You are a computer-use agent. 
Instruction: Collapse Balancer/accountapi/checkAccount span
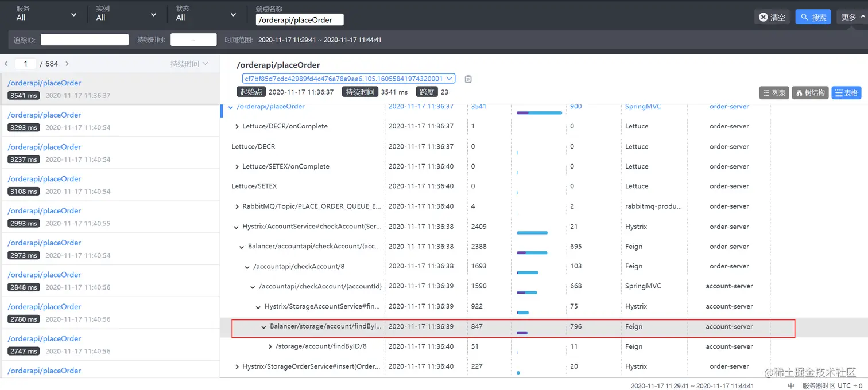click(242, 247)
